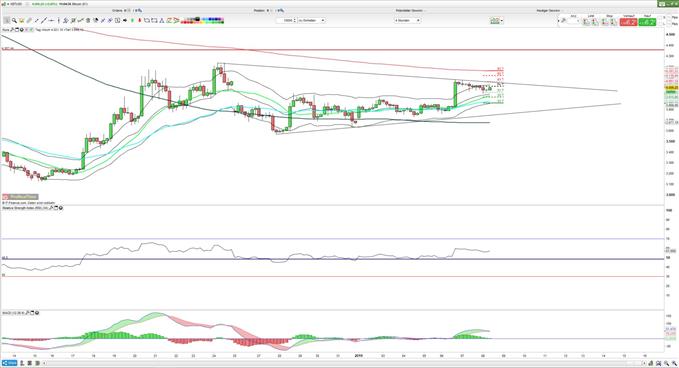Expand the chart template dropdown arrow

[502, 20]
